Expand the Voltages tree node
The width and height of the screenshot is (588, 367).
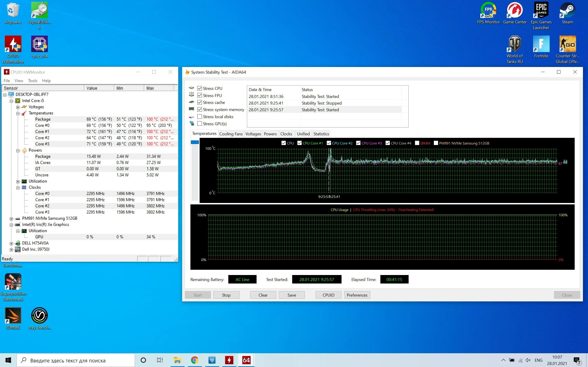pyautogui.click(x=18, y=107)
